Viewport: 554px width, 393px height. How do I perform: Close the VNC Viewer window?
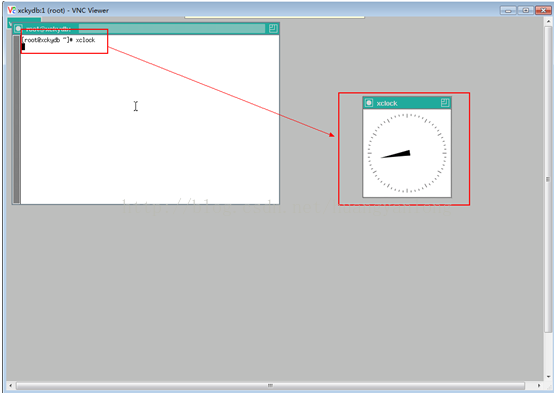(x=543, y=10)
